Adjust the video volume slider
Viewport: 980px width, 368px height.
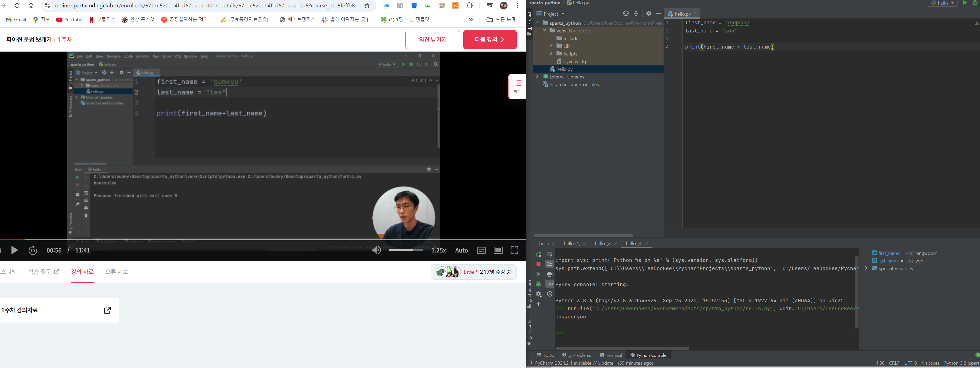tap(405, 250)
